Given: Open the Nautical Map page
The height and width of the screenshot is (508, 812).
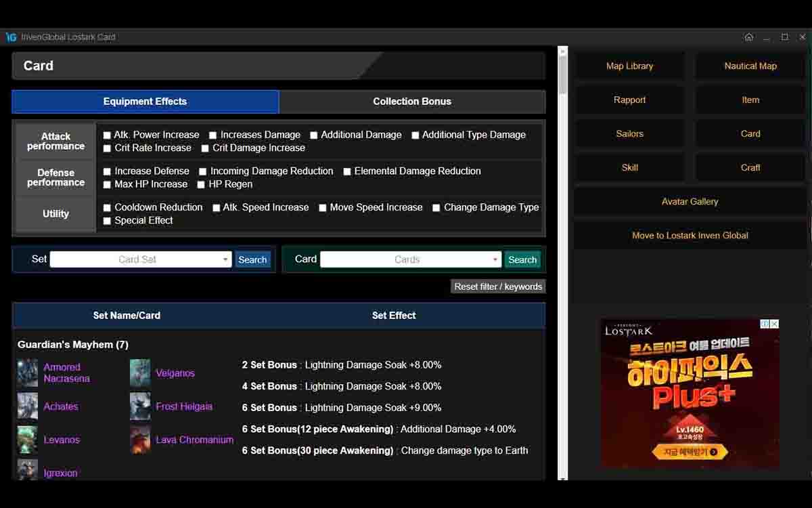Looking at the screenshot, I should (750, 66).
